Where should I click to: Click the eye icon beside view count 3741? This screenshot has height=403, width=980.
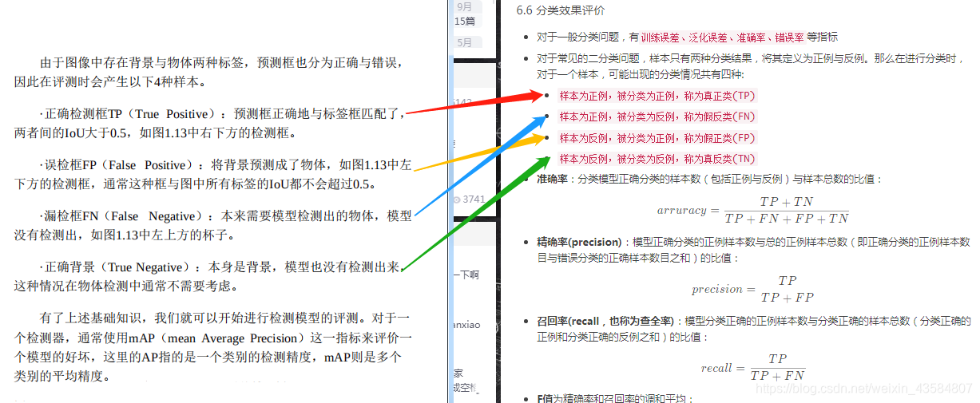click(457, 200)
